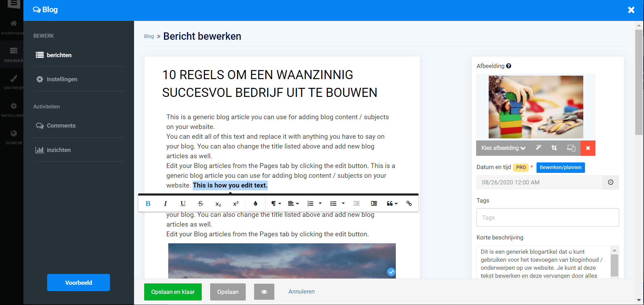Click the highlighted text 'This is how you edit text.'

(230, 185)
